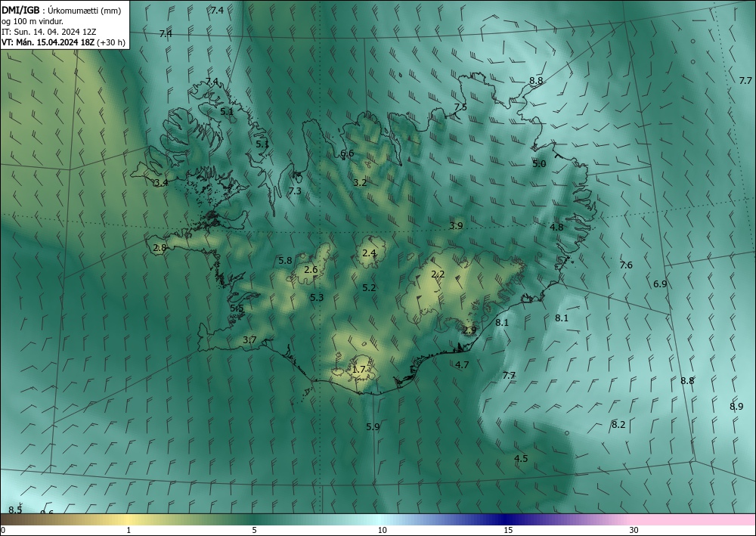Click the colorbar tick label 30

[x=634, y=530]
